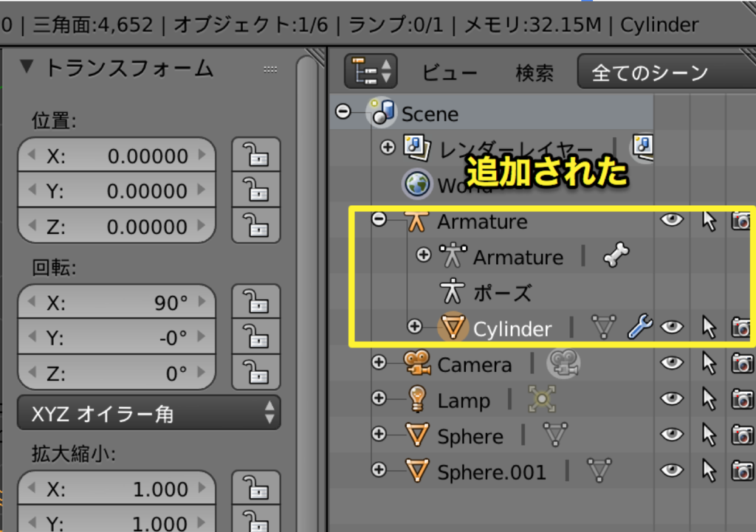
Task: Lock the 位置 Z axis
Action: tap(256, 225)
